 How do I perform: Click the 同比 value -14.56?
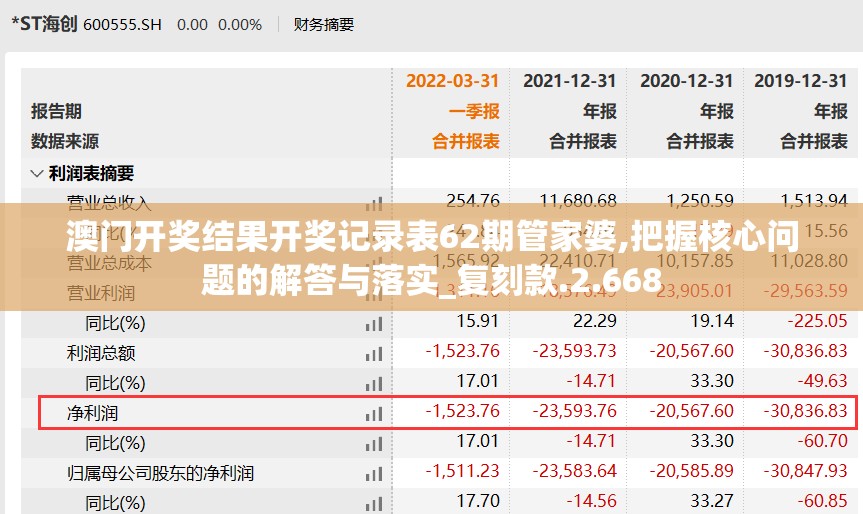(592, 501)
